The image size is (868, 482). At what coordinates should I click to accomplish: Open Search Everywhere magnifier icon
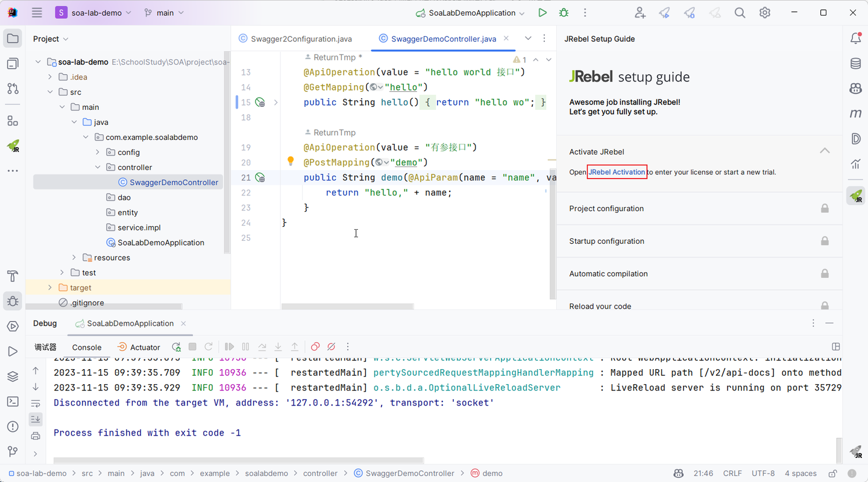pos(740,13)
